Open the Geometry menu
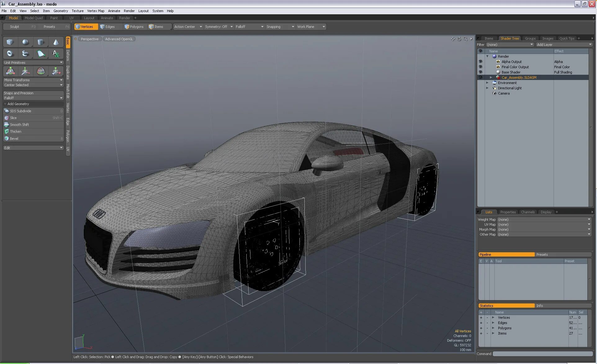This screenshot has height=364, width=597. click(61, 11)
